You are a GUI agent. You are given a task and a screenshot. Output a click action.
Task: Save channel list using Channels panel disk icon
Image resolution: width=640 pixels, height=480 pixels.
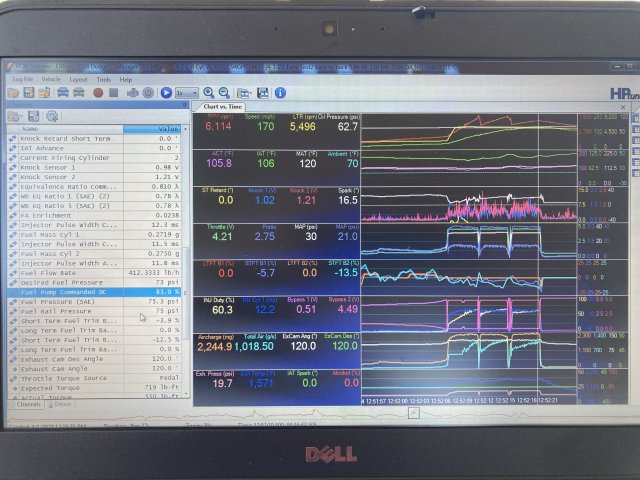point(32,117)
